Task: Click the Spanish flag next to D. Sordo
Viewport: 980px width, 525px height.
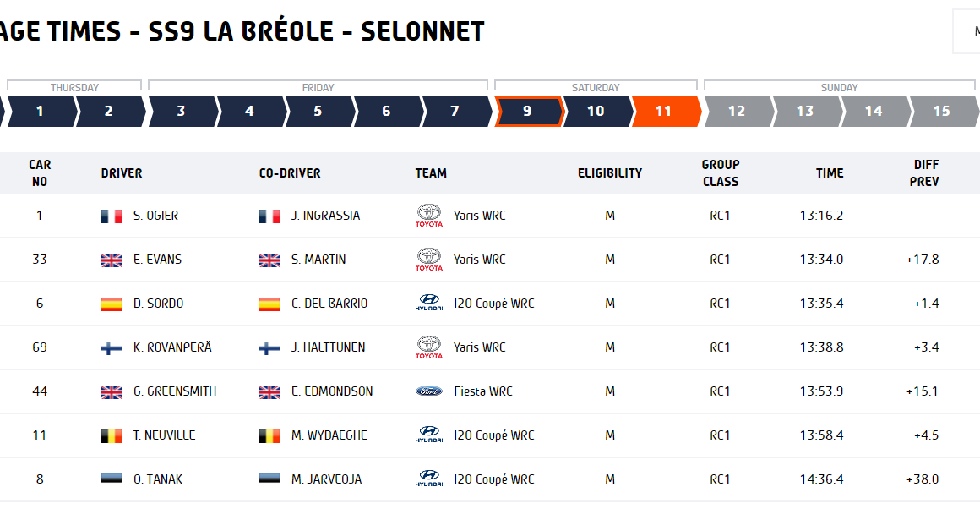Action: (x=112, y=304)
